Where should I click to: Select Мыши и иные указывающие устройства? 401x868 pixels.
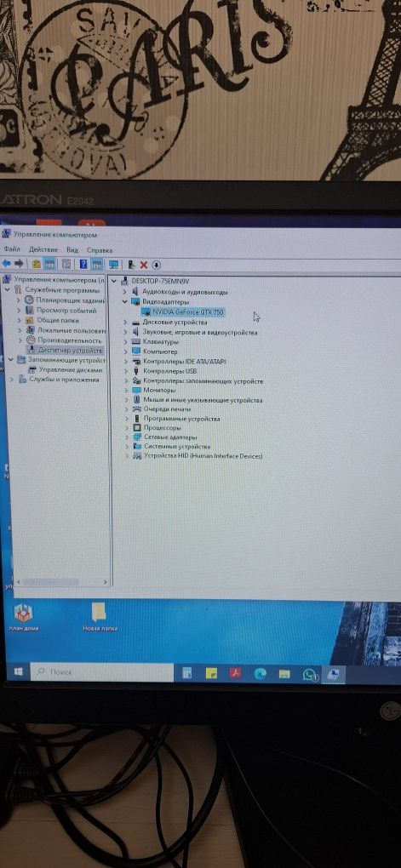pyautogui.click(x=203, y=400)
